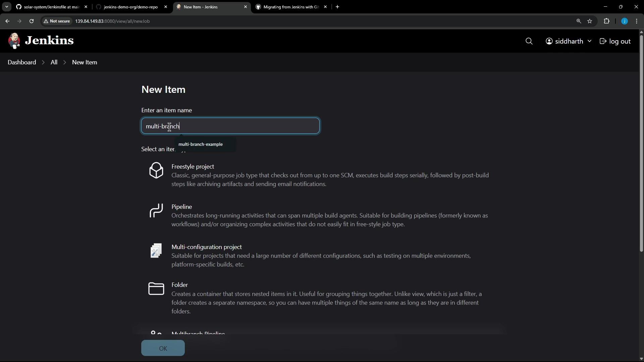Close the Migrating from Jenkins tab
644x362 pixels.
[x=325, y=7]
